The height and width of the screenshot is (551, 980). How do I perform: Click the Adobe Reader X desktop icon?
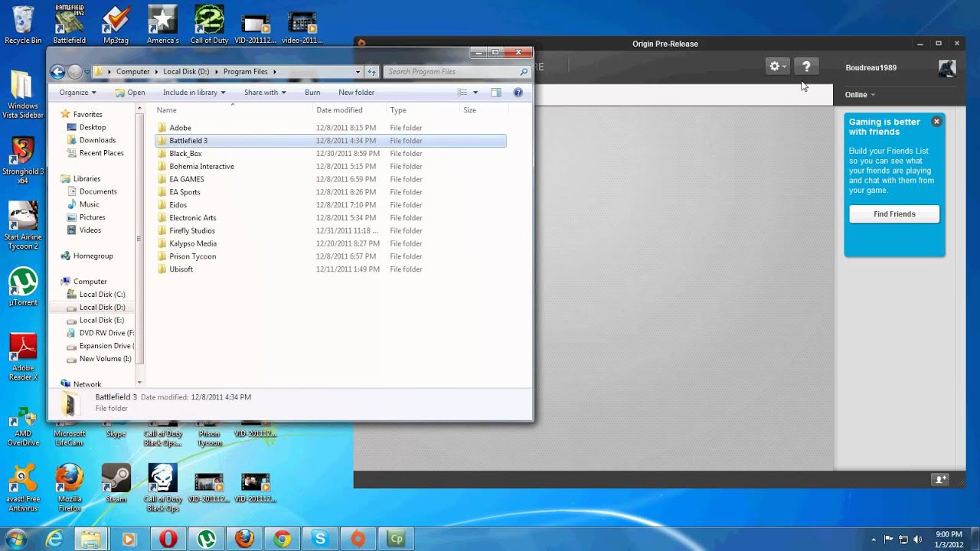coord(23,358)
